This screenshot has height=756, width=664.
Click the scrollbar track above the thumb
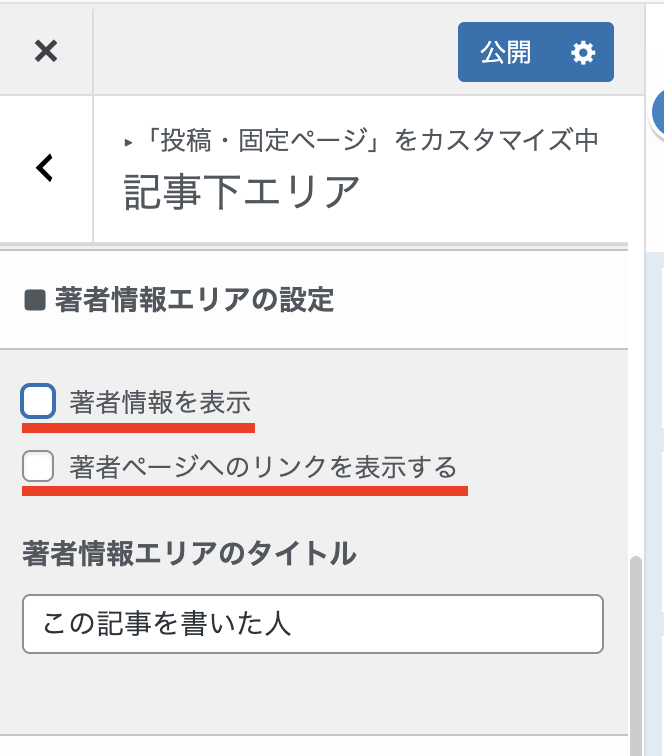pyautogui.click(x=637, y=400)
